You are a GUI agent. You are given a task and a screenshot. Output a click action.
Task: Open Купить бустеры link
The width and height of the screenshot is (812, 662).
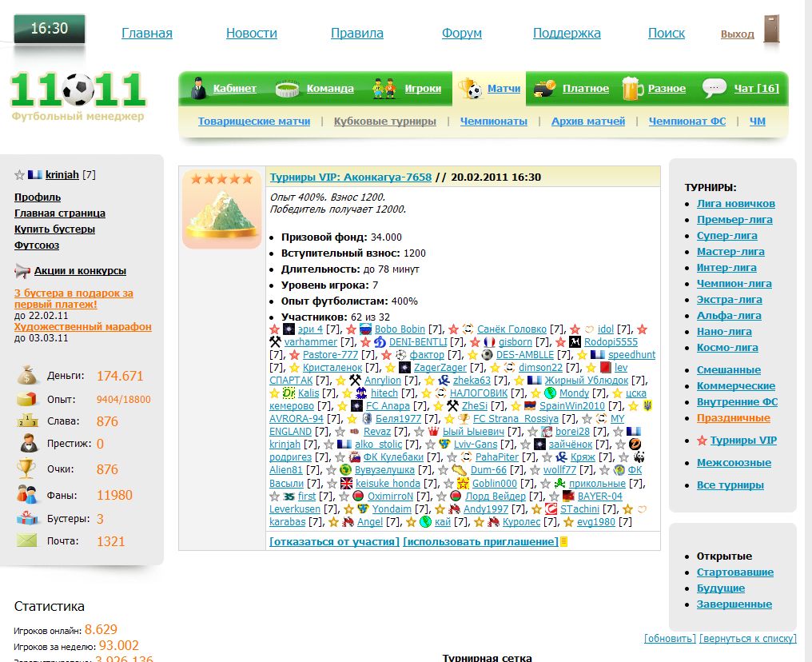coord(54,229)
